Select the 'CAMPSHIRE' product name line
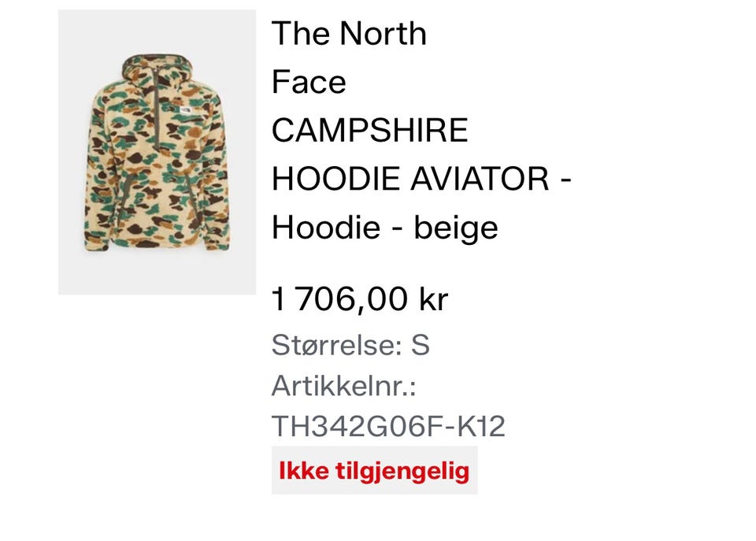This screenshot has height=541, width=756. pos(370,130)
